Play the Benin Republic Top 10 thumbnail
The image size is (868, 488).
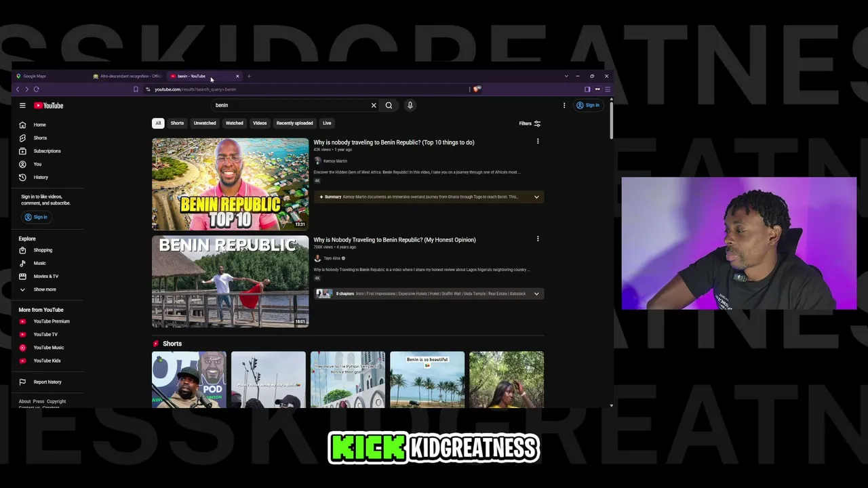click(230, 184)
